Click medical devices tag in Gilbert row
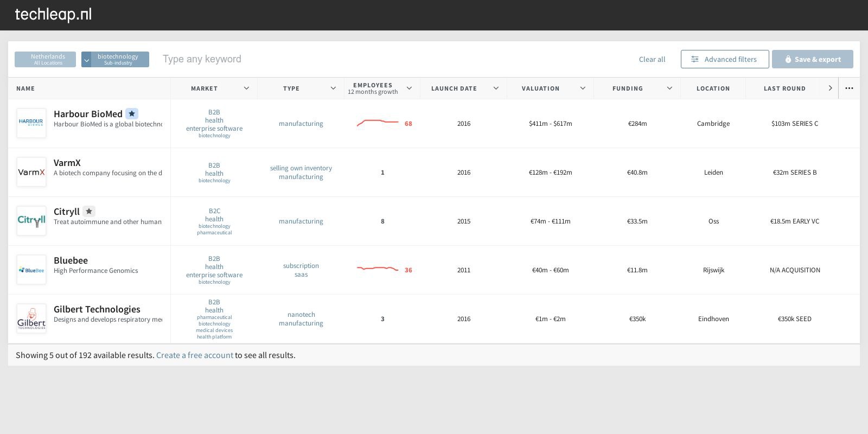The height and width of the screenshot is (434, 868). coord(214,330)
